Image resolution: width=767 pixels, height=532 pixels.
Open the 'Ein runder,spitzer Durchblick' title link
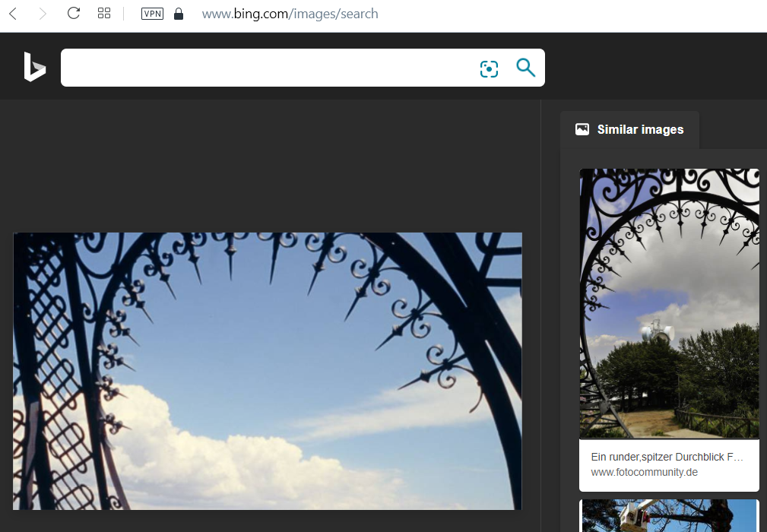click(x=667, y=457)
